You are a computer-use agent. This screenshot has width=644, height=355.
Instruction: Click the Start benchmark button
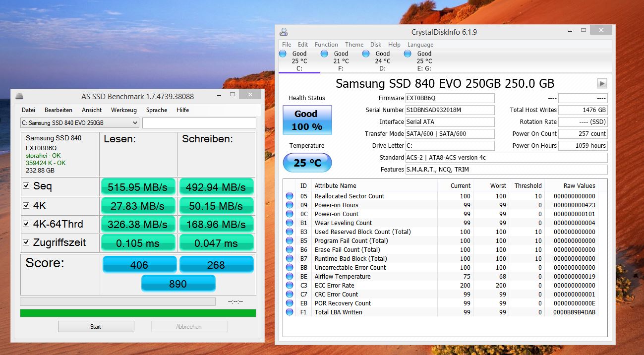[96, 327]
